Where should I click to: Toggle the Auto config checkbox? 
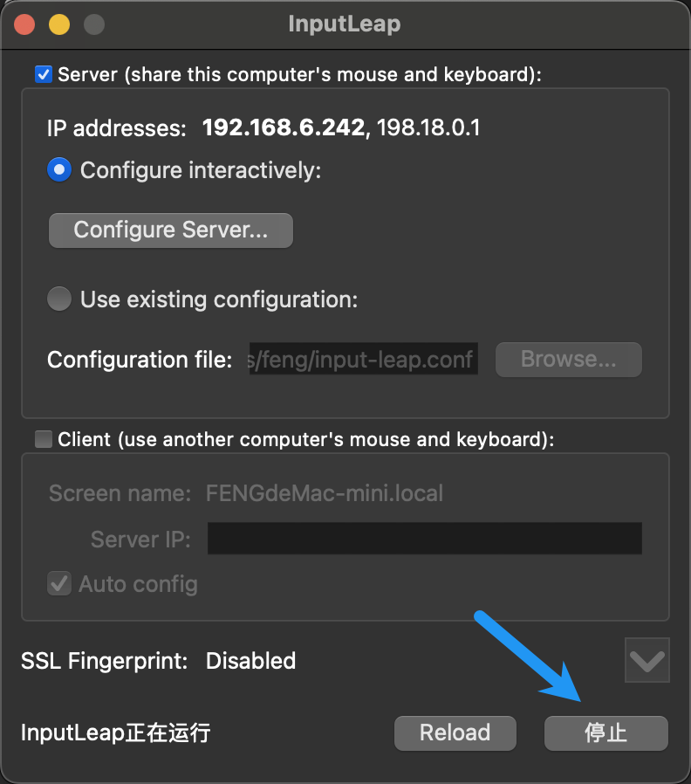tap(59, 583)
